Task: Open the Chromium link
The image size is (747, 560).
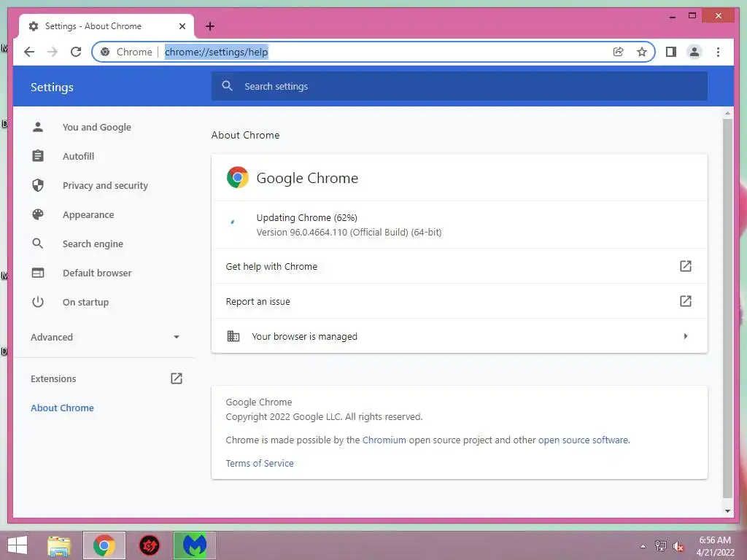Action: (x=384, y=440)
